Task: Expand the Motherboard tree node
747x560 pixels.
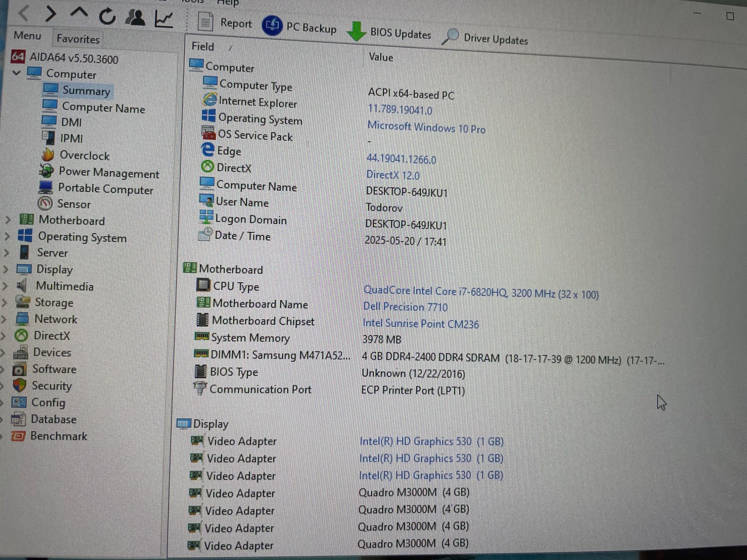Action: (7, 220)
